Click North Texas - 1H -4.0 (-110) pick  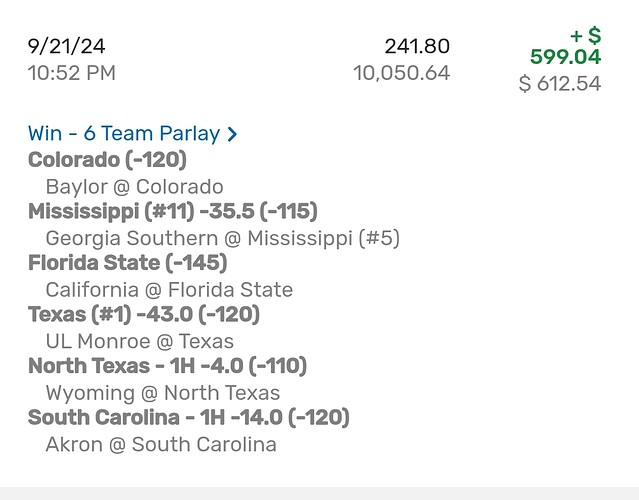167,366
